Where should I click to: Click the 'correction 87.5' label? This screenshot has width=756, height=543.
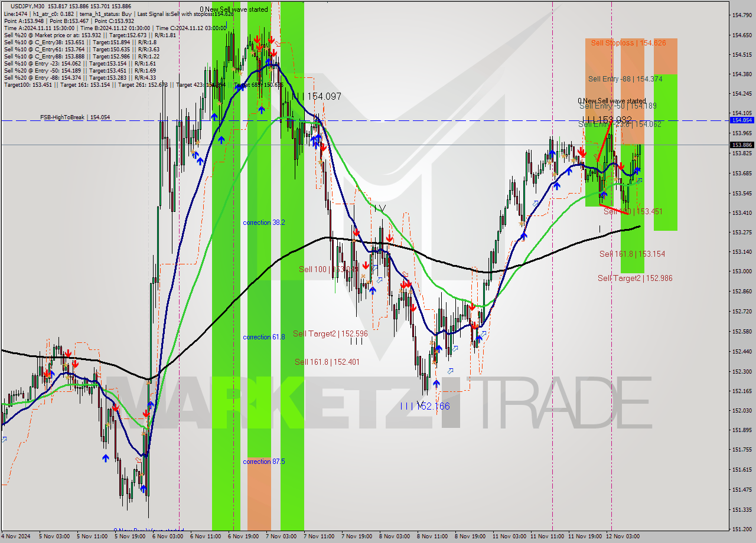(x=264, y=462)
